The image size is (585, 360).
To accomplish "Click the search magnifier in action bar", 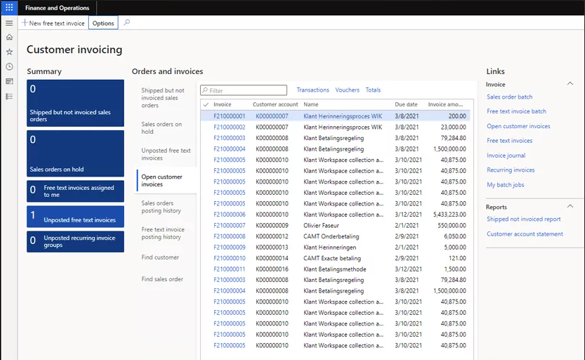I will tap(127, 23).
